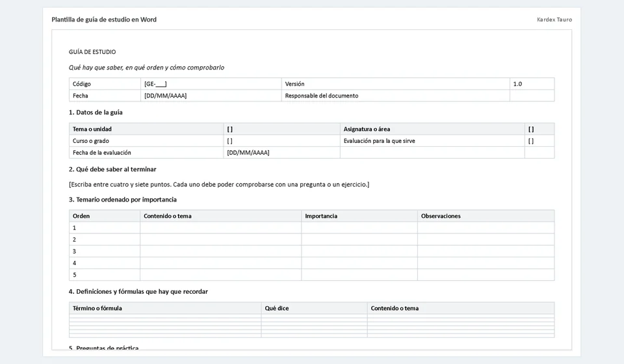Select the 'GUÍA DE ESTUDIO' heading
The image size is (624, 364).
click(x=92, y=52)
